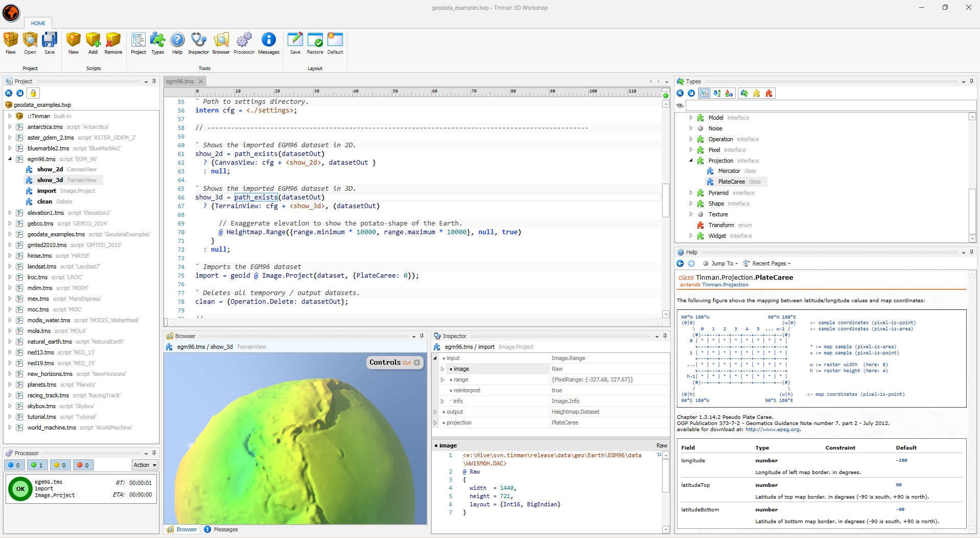980x538 pixels.
Task: Toggle yellow puzzle filter in Types panel
Action: (757, 93)
